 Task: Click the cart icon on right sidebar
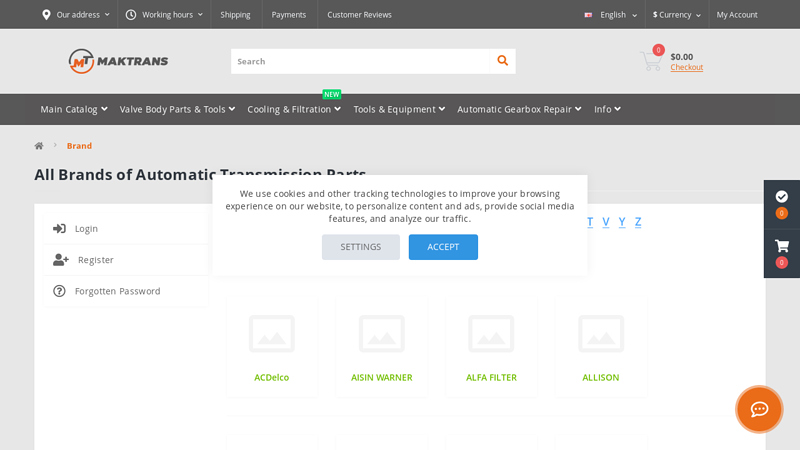(781, 246)
